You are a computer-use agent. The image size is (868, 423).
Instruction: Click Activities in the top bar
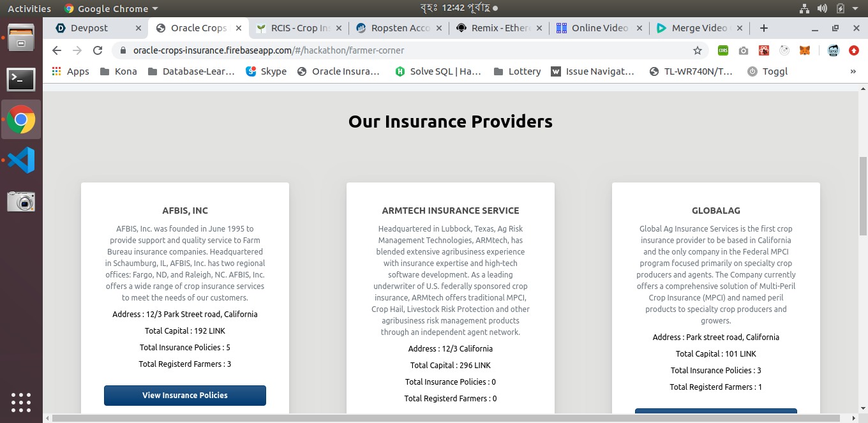[x=29, y=9]
